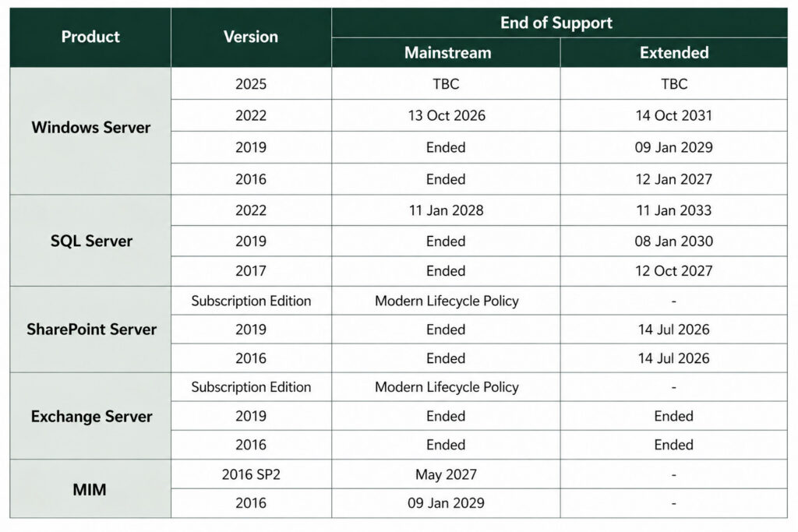This screenshot has width=798, height=532.
Task: Select the 11 Jan 2033 extended date
Action: 673,210
